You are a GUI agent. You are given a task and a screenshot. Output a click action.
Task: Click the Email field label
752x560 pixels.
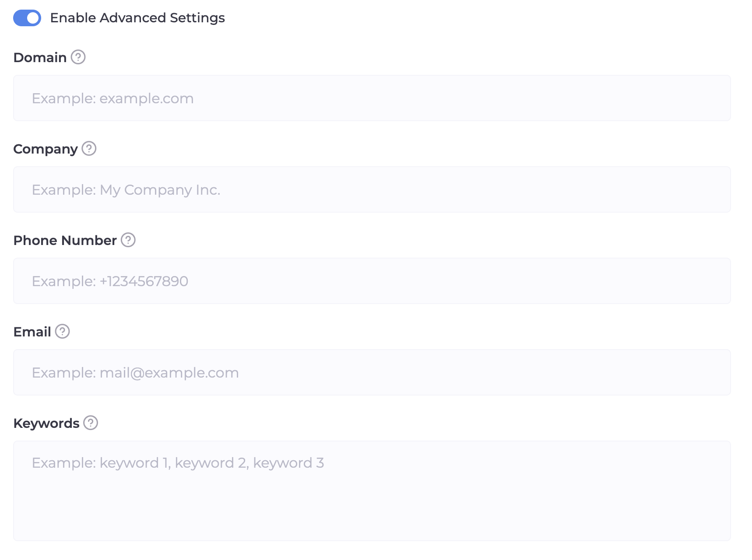[32, 332]
